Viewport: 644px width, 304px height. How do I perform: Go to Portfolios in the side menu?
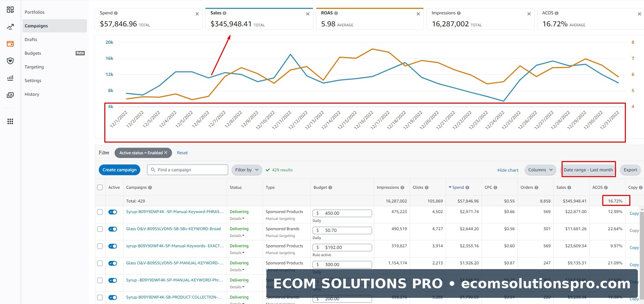pyautogui.click(x=35, y=12)
